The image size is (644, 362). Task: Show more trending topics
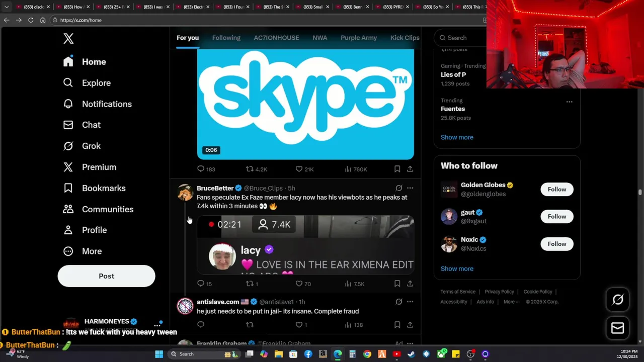[457, 137]
